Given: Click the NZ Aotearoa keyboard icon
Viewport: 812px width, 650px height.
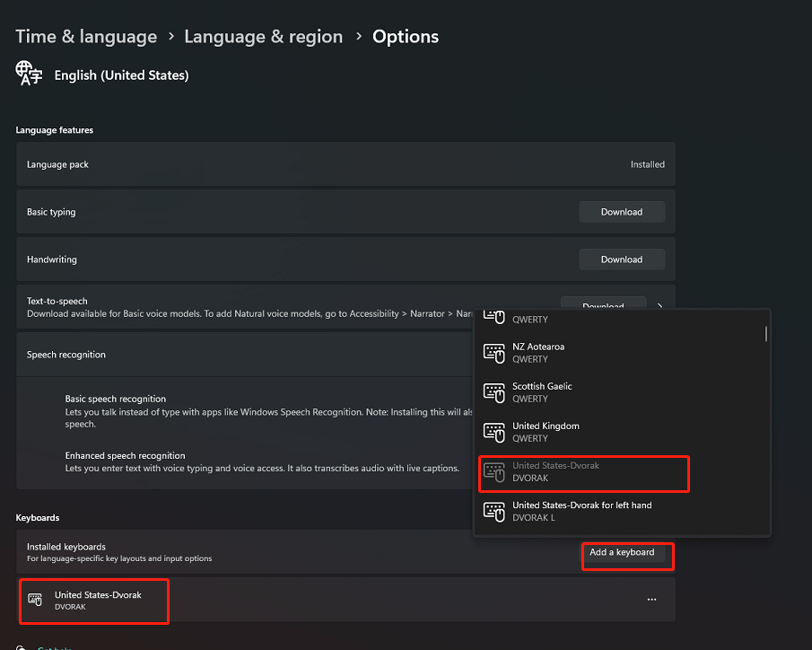Looking at the screenshot, I should point(493,353).
